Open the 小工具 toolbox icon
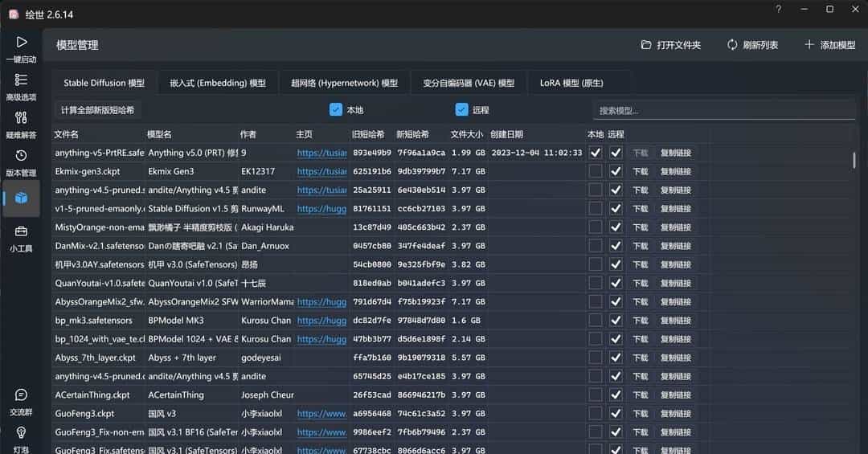This screenshot has height=454, width=868. [x=21, y=231]
